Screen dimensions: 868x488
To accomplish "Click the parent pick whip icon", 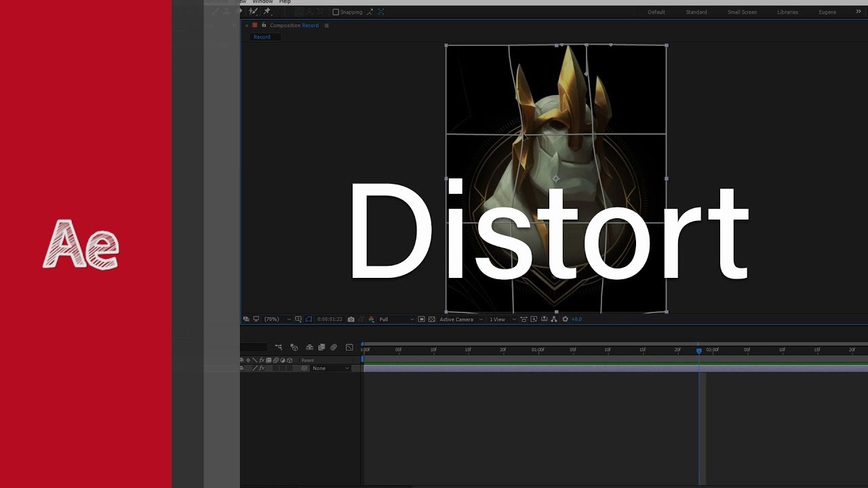I will (304, 368).
